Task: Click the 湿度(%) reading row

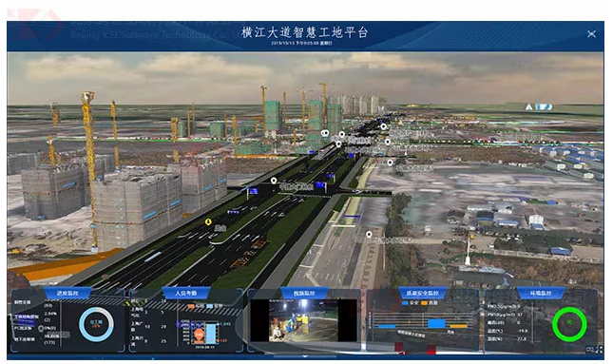Action: pos(508,339)
